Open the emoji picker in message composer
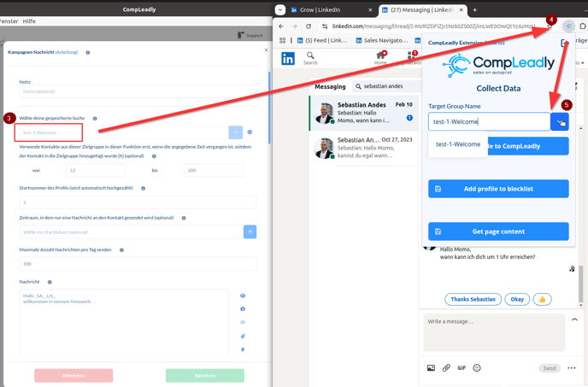The image size is (588, 387). 477,368
